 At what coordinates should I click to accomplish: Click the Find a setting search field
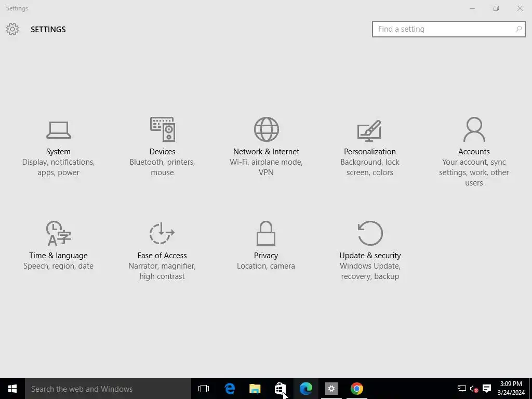[448, 29]
